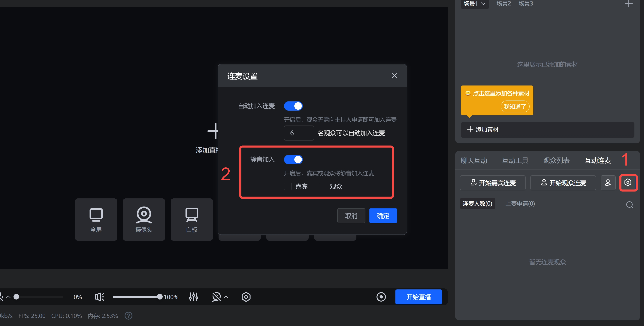The image size is (644, 326).
Task: Check the 观众 checkbox
Action: (x=322, y=186)
